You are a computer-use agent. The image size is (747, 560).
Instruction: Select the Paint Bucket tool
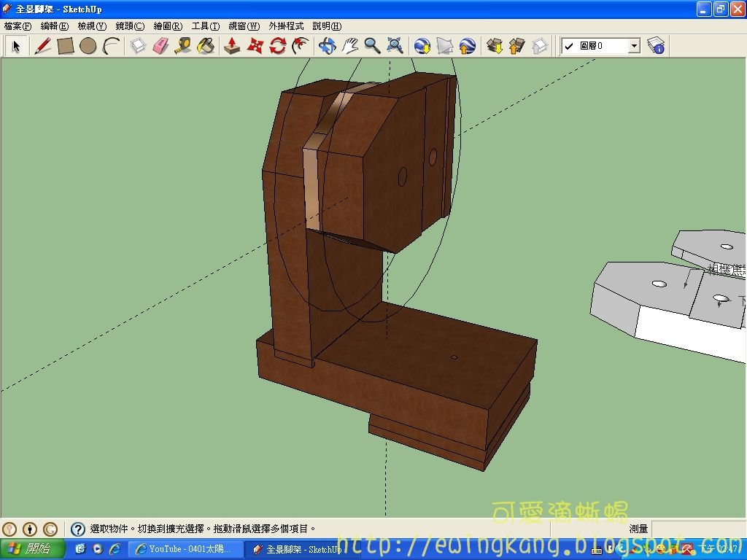[x=206, y=46]
